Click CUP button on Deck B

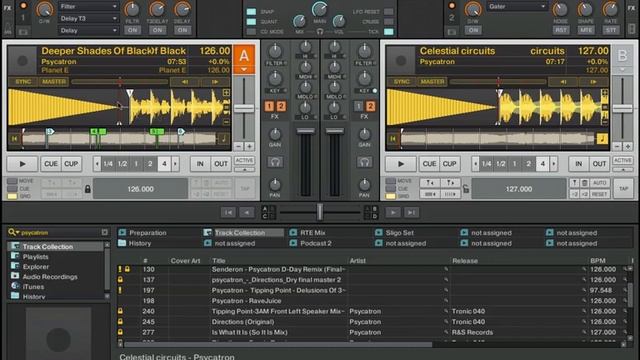tap(449, 164)
